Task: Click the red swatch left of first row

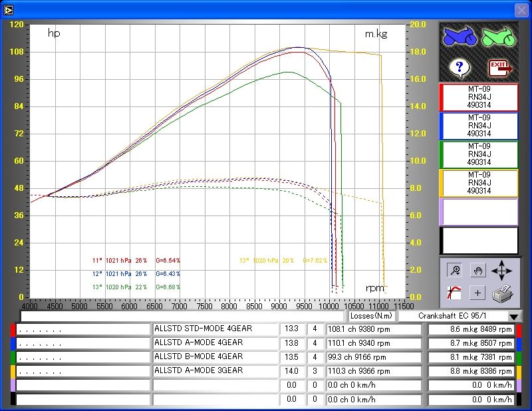Action: (x=13, y=330)
